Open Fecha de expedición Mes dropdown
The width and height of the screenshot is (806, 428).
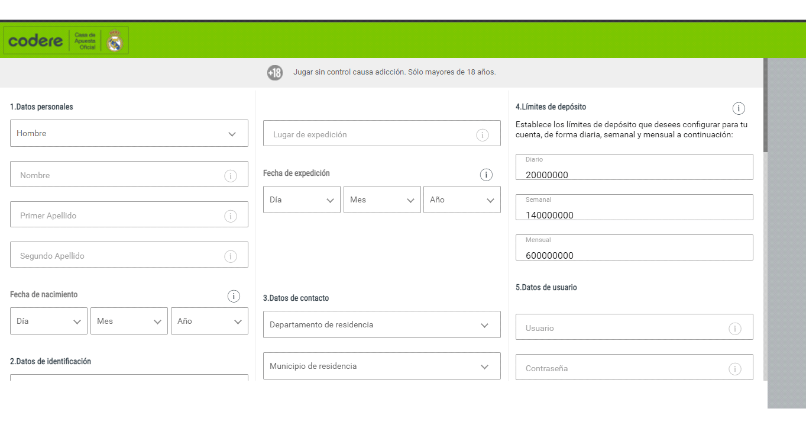pyautogui.click(x=382, y=199)
